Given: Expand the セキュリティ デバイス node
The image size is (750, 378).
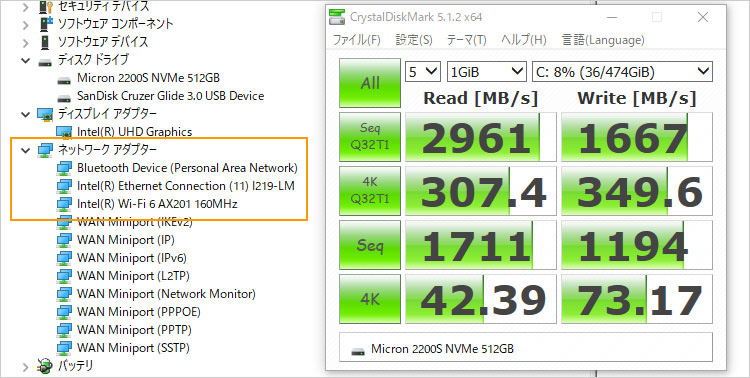Looking at the screenshot, I should 25,7.
